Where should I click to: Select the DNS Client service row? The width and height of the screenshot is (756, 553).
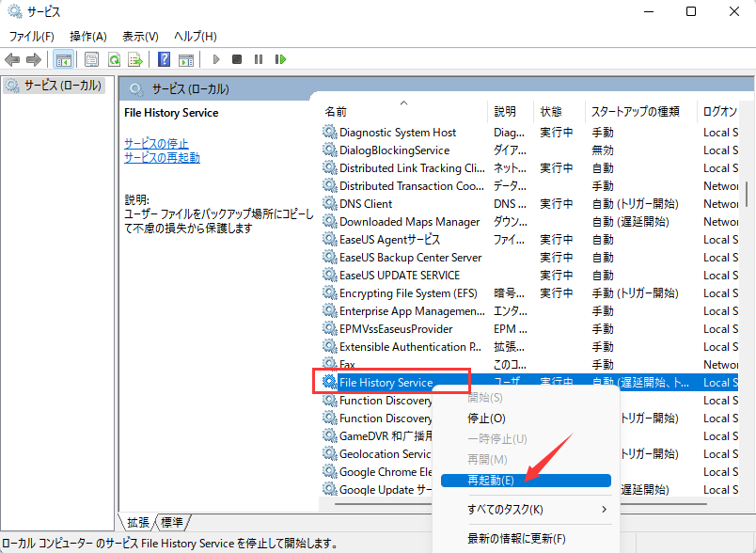pos(366,204)
